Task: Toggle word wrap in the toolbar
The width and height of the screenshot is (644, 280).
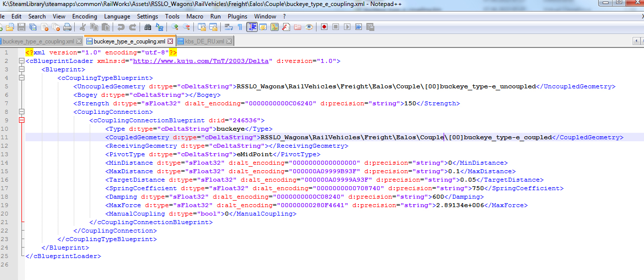Action: tap(228, 27)
